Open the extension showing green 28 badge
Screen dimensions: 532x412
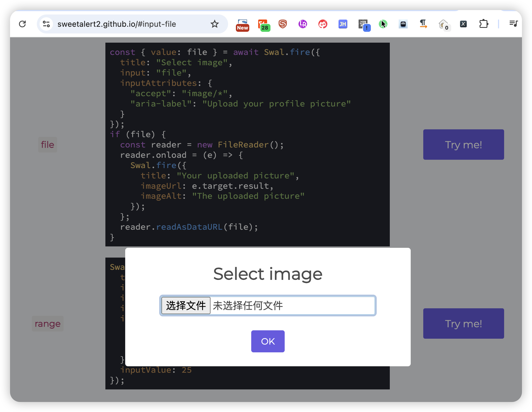(x=263, y=25)
